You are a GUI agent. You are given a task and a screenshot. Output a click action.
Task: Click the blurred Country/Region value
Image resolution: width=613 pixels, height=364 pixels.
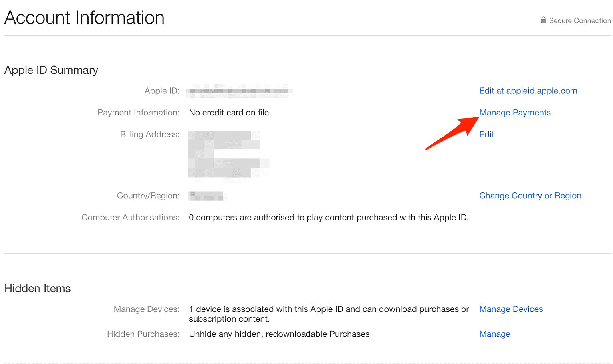pos(208,196)
